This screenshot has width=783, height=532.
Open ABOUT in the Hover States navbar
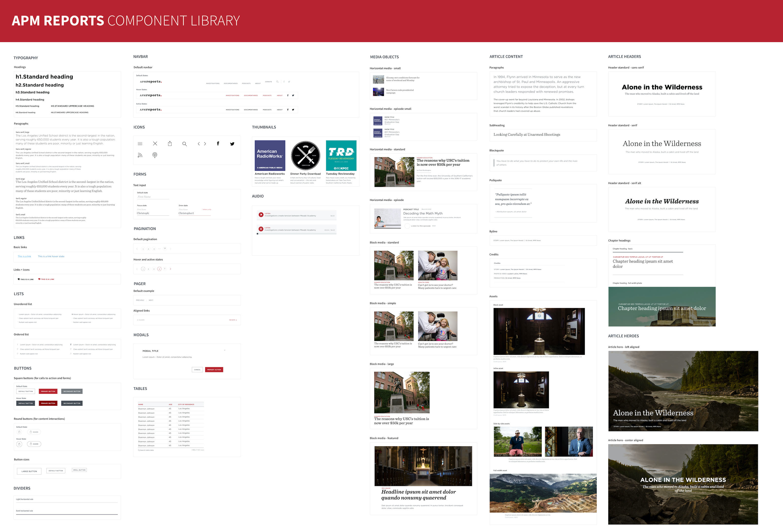click(x=280, y=95)
